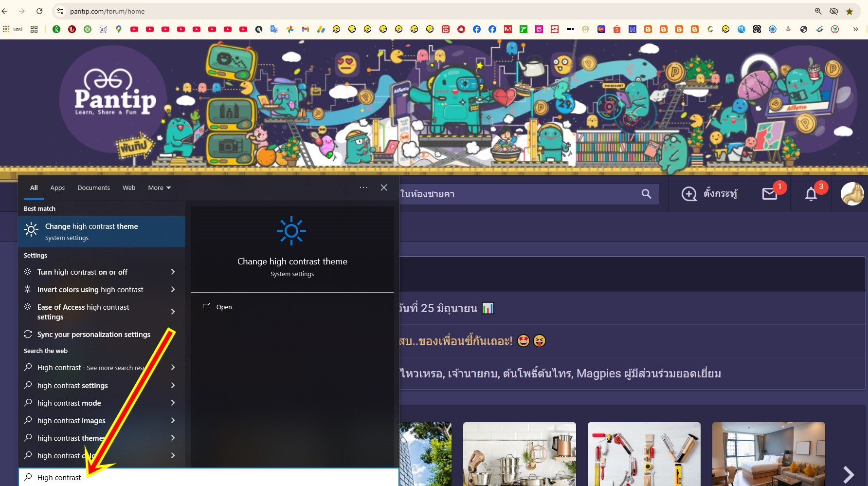Open Pantip notifications bell
The image size is (868, 486).
tap(811, 194)
